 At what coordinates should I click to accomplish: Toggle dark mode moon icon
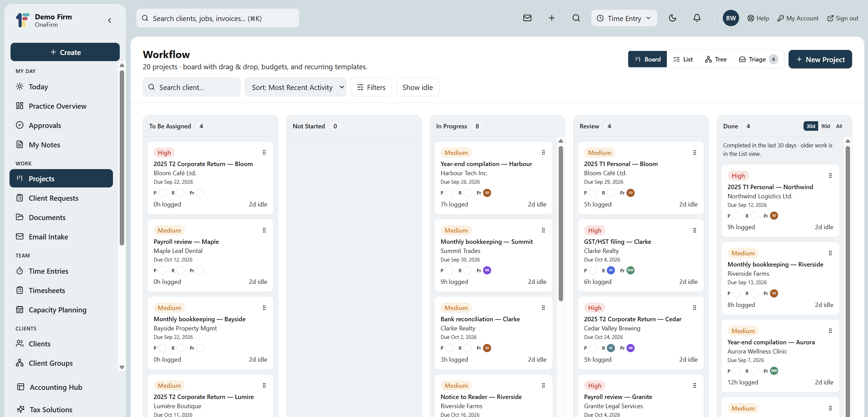click(672, 18)
